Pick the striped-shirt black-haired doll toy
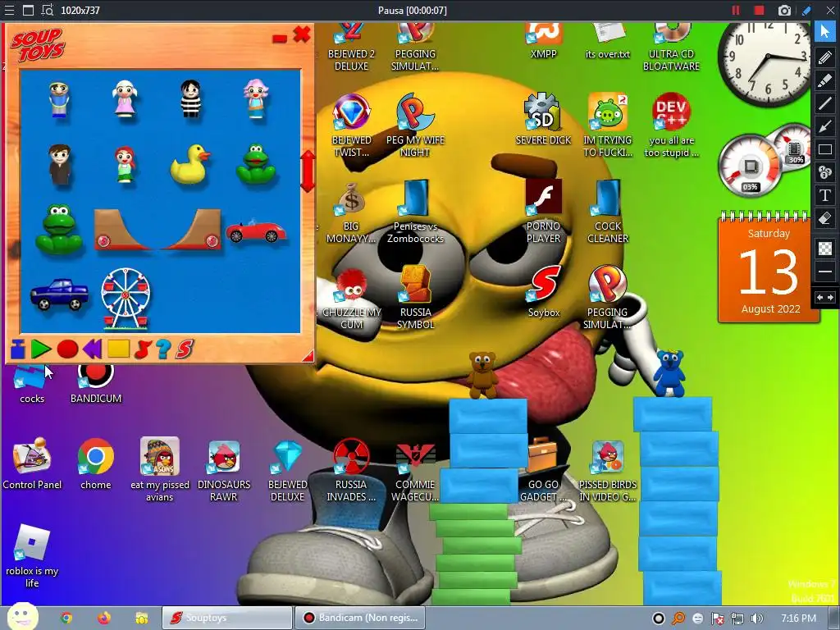 (x=190, y=98)
